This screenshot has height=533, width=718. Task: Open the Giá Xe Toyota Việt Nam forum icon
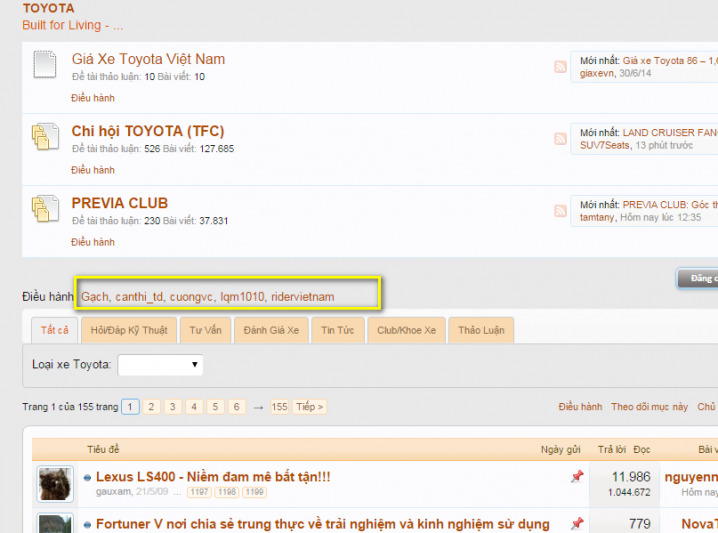(x=45, y=65)
